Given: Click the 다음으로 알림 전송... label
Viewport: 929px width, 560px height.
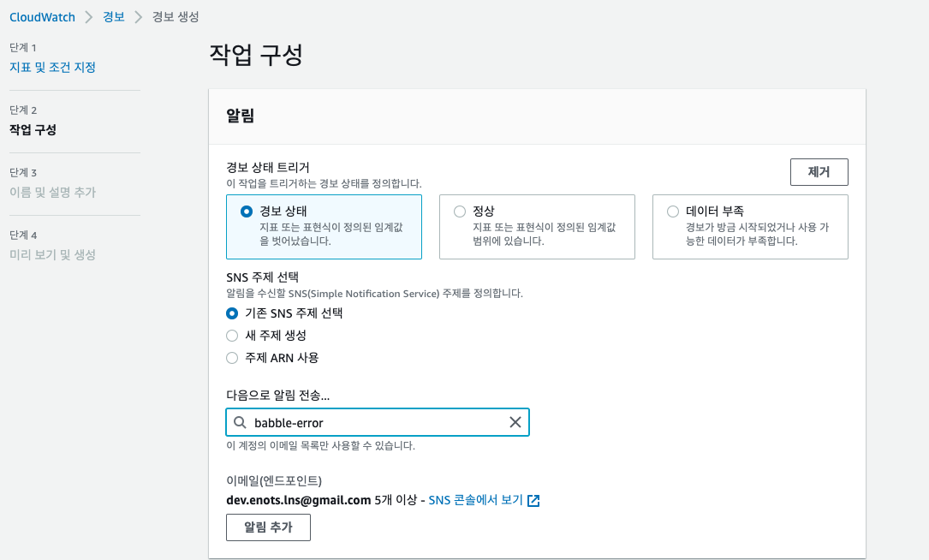Looking at the screenshot, I should [x=278, y=396].
